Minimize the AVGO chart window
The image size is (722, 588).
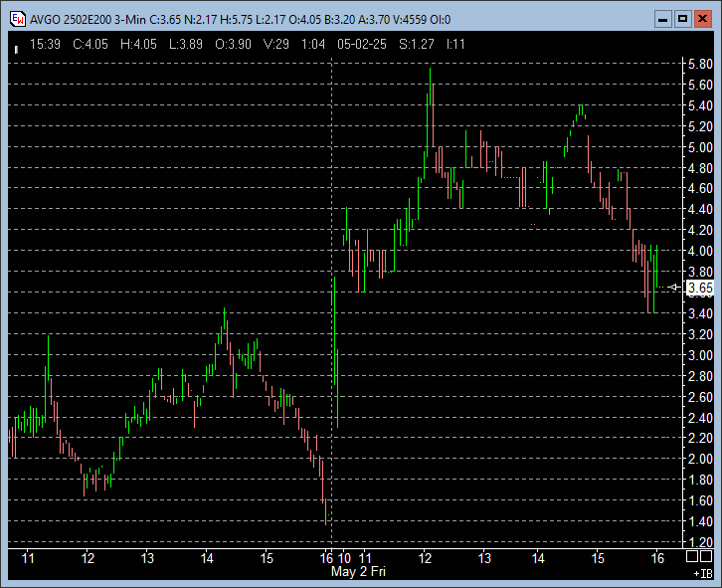663,19
